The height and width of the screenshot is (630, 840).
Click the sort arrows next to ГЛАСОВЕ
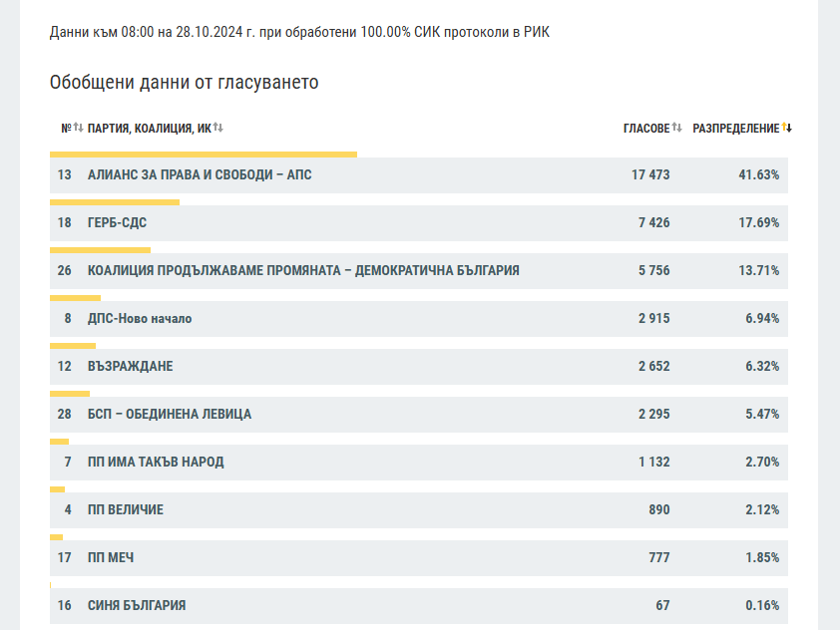tap(676, 128)
